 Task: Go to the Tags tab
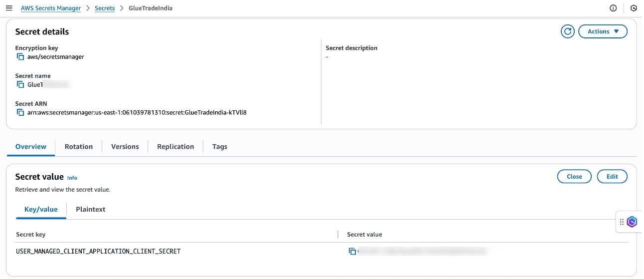click(220, 147)
